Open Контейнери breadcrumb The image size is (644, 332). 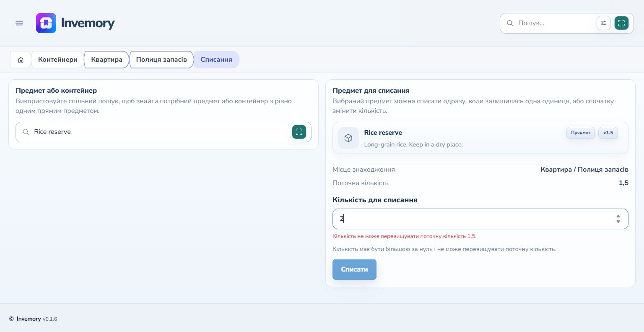click(58, 60)
